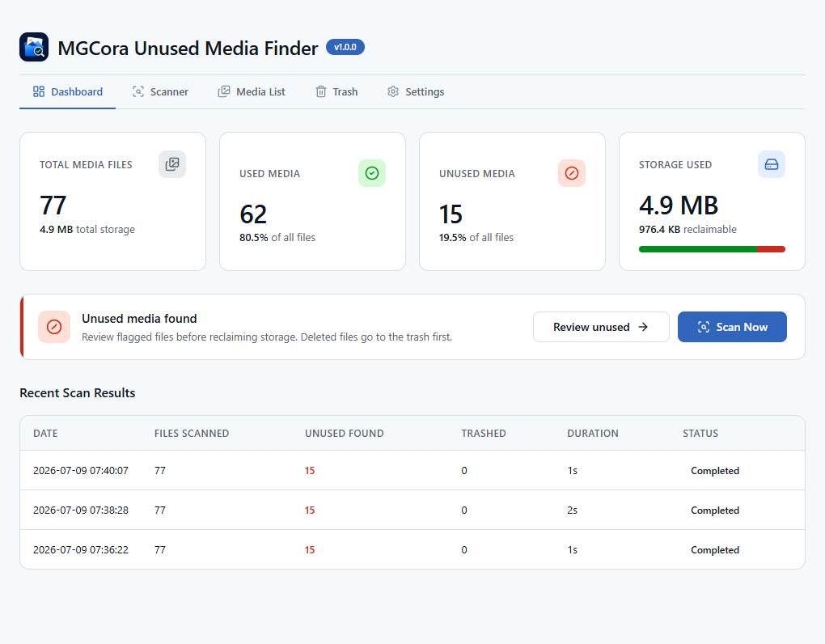Click the STATUS column header
The width and height of the screenshot is (825, 644).
[700, 433]
